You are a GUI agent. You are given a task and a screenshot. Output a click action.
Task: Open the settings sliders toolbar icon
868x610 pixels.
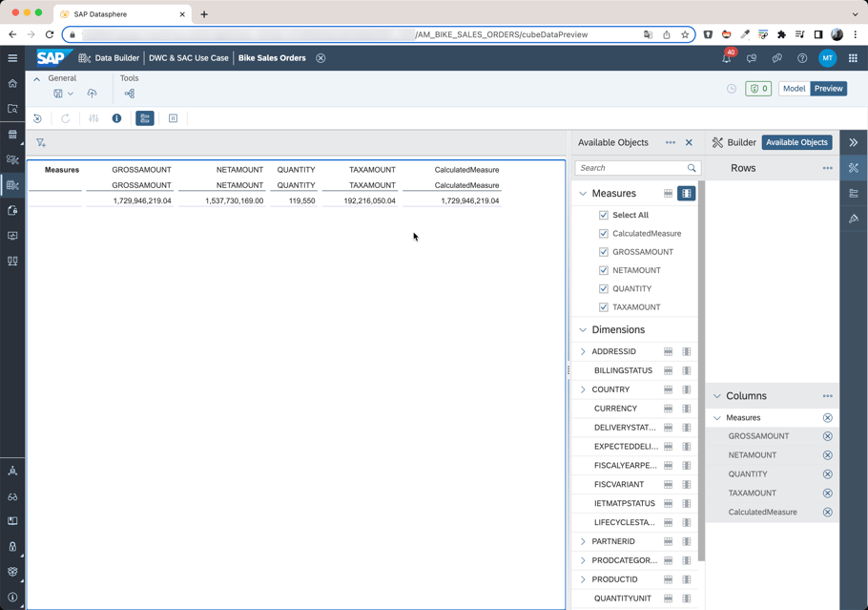(93, 118)
